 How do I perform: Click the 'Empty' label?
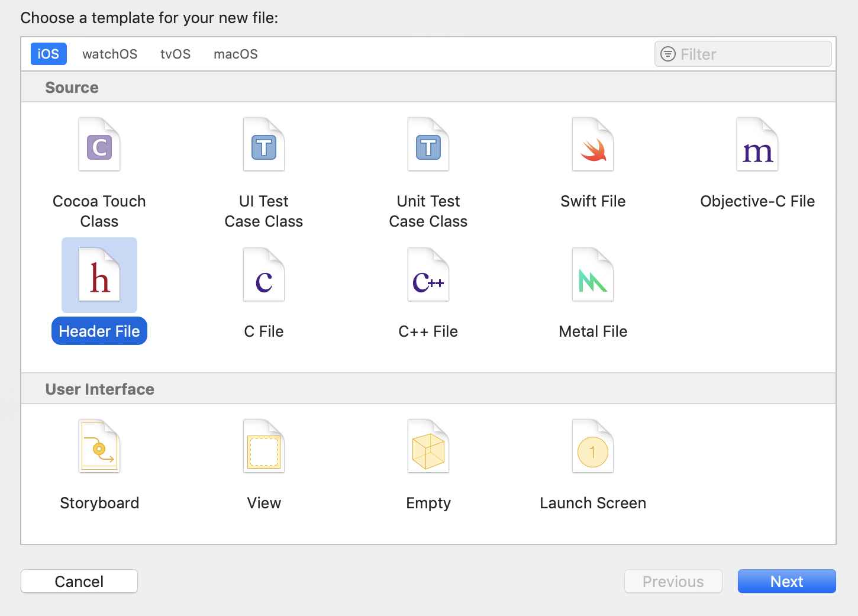[x=428, y=503]
